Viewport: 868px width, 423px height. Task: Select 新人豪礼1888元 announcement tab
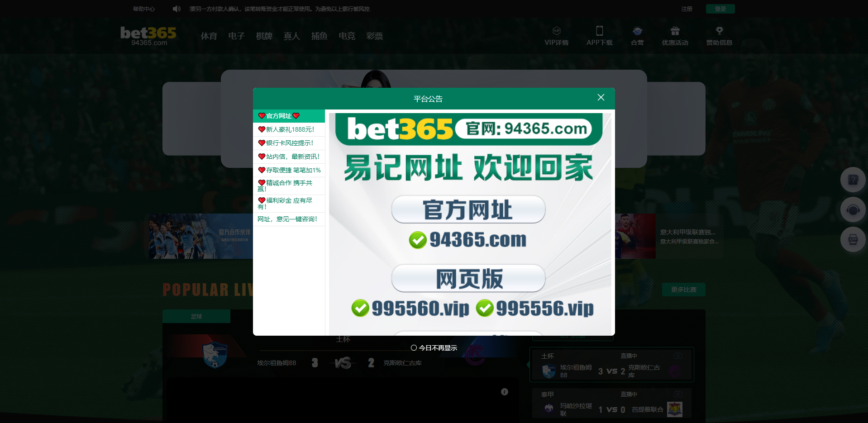pyautogui.click(x=289, y=129)
